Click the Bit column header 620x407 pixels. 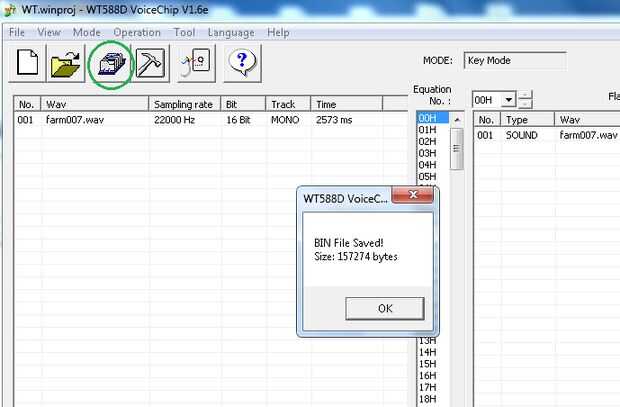pos(243,104)
